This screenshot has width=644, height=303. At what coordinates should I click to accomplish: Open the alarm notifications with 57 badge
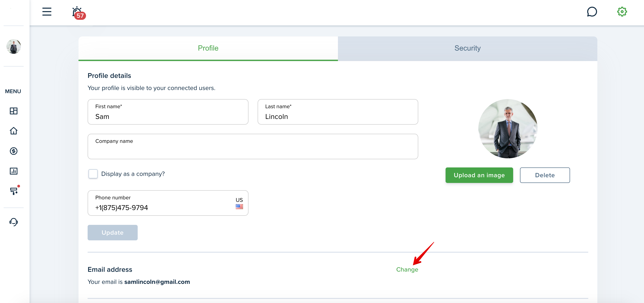(79, 13)
